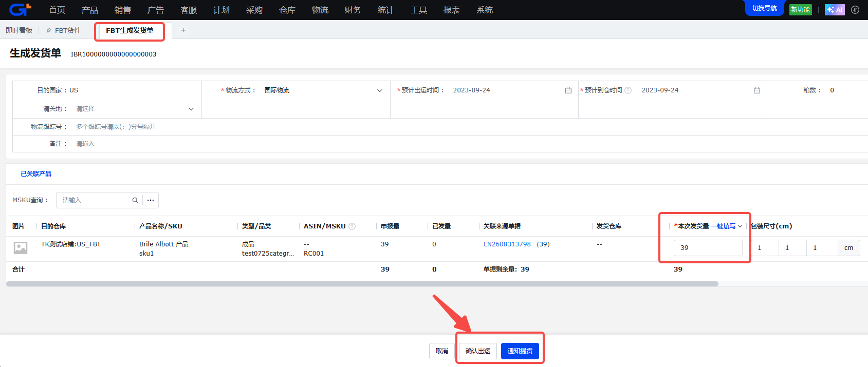Open the 广告 menu

(x=156, y=10)
